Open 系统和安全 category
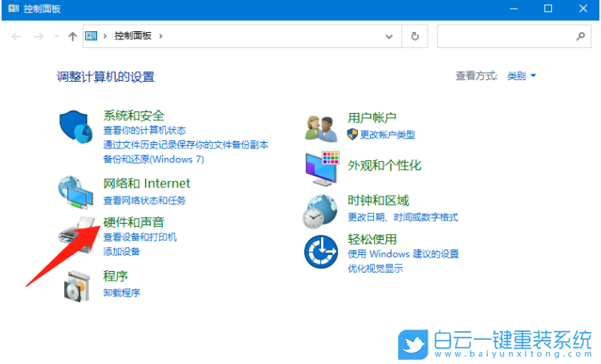Image resolution: width=601 pixels, height=364 pixels. click(x=134, y=115)
